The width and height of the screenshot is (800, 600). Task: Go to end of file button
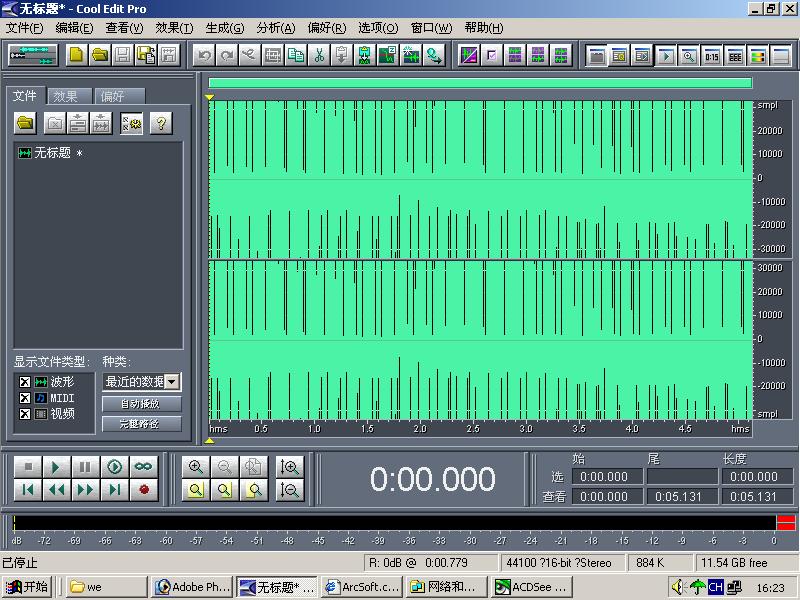114,490
